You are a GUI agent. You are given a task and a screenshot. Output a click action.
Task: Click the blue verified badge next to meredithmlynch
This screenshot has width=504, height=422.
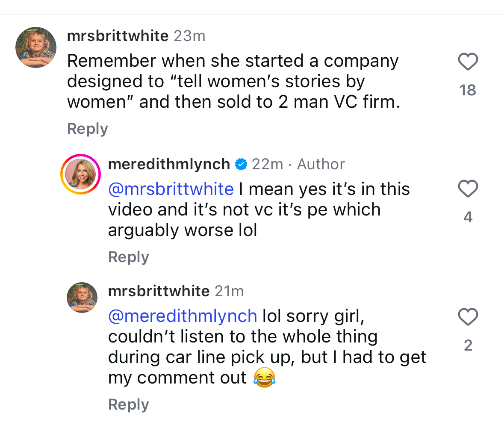point(241,164)
